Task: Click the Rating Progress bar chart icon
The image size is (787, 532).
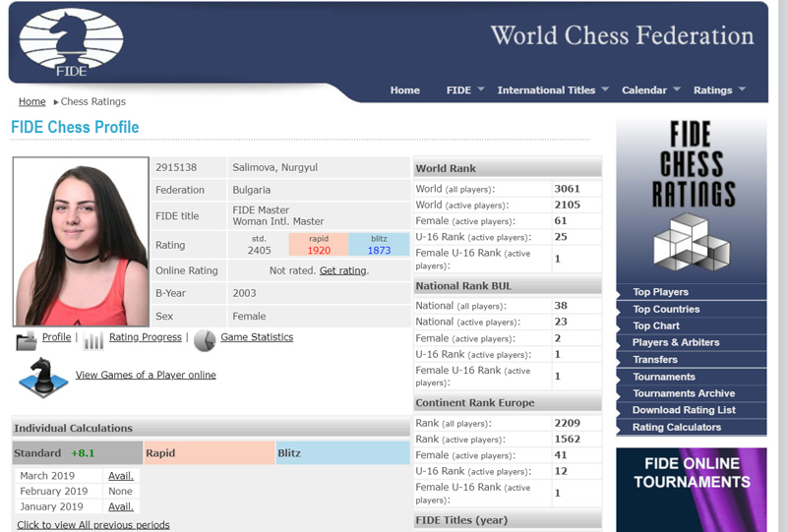Action: point(93,341)
